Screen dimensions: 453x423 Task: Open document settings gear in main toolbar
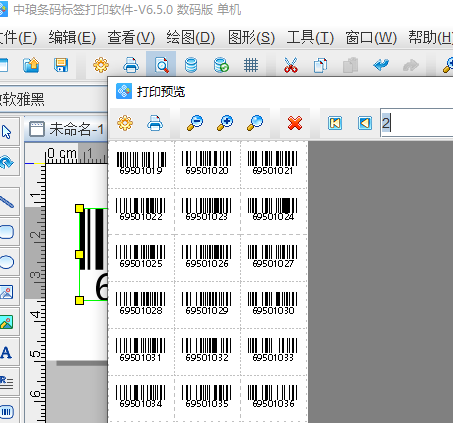pyautogui.click(x=101, y=65)
